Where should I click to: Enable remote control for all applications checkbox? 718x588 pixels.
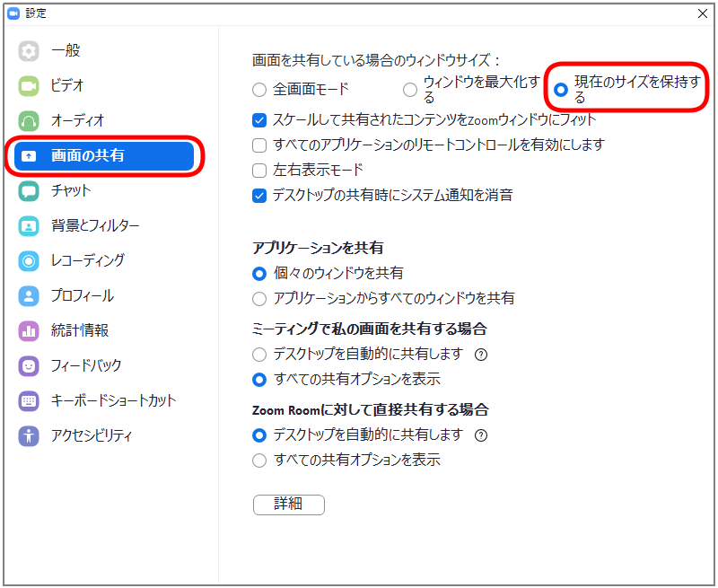coord(259,144)
